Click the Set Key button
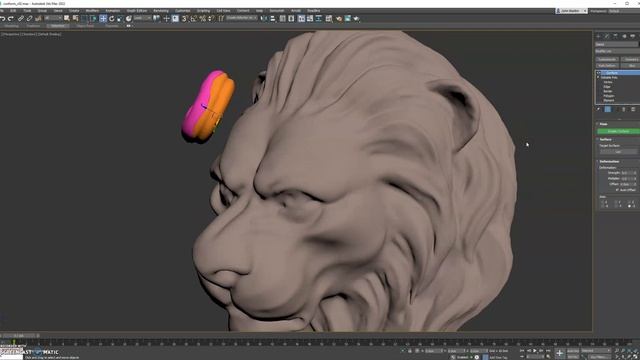 point(573,357)
